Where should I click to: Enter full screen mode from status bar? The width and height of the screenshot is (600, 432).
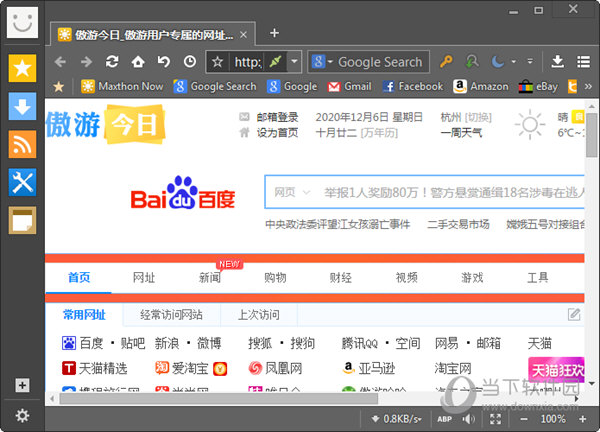(x=495, y=419)
